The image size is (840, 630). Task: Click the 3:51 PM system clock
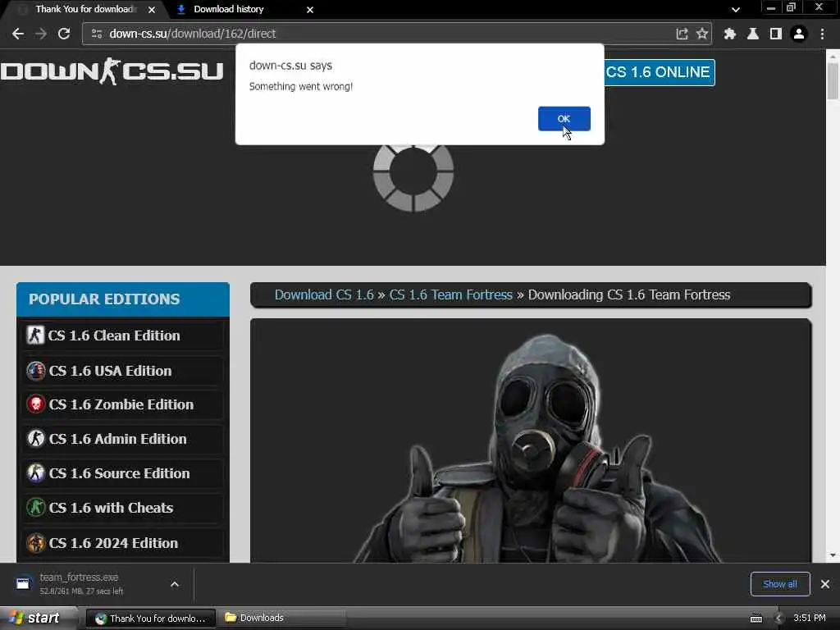coord(810,618)
